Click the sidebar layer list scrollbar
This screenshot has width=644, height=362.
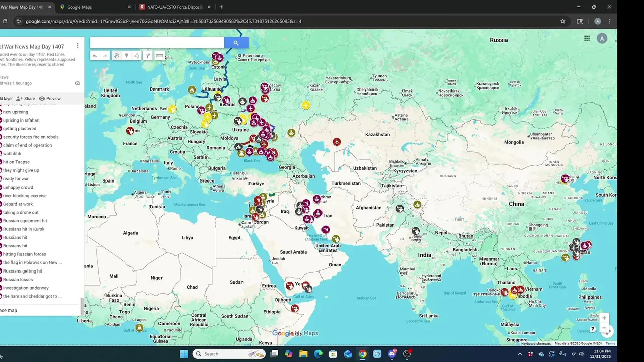[83, 306]
